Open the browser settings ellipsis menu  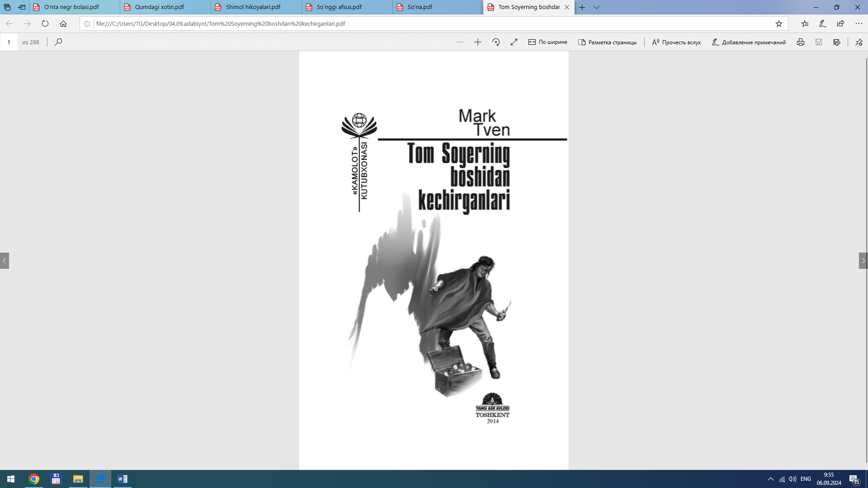[859, 23]
